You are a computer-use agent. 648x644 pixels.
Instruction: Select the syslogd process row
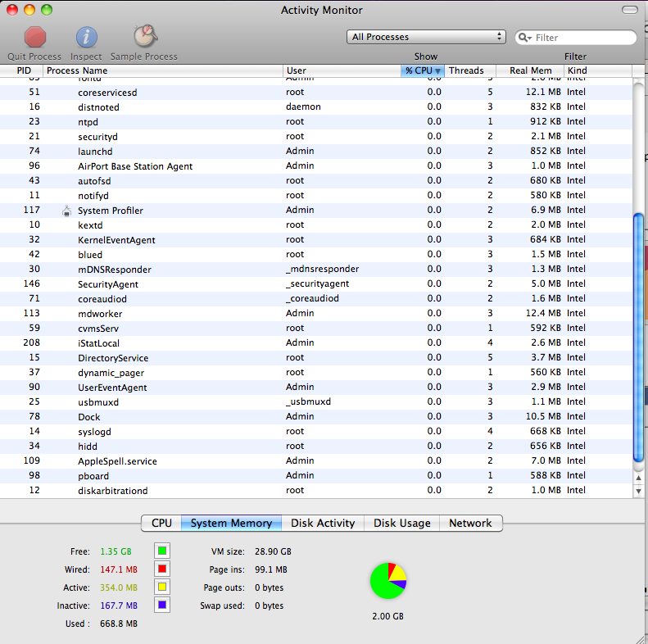[x=316, y=432]
